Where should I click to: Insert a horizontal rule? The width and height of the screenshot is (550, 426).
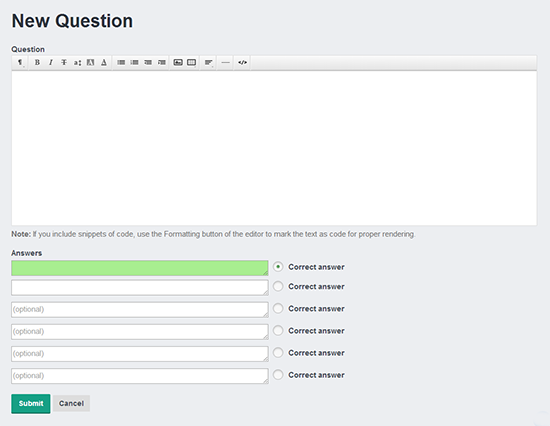coord(225,62)
